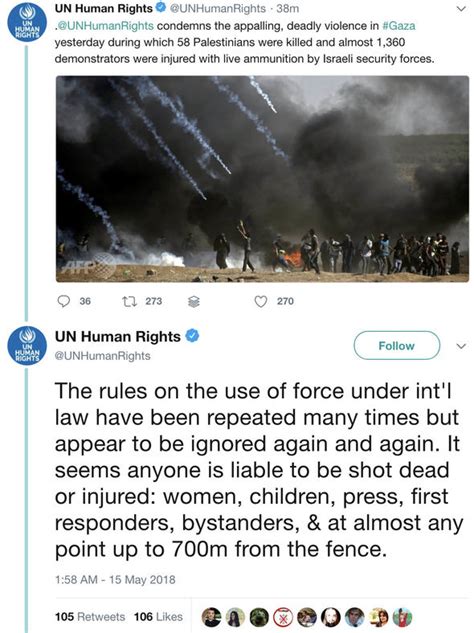Like the tweet via heart icon
474x633 pixels.
click(x=261, y=301)
